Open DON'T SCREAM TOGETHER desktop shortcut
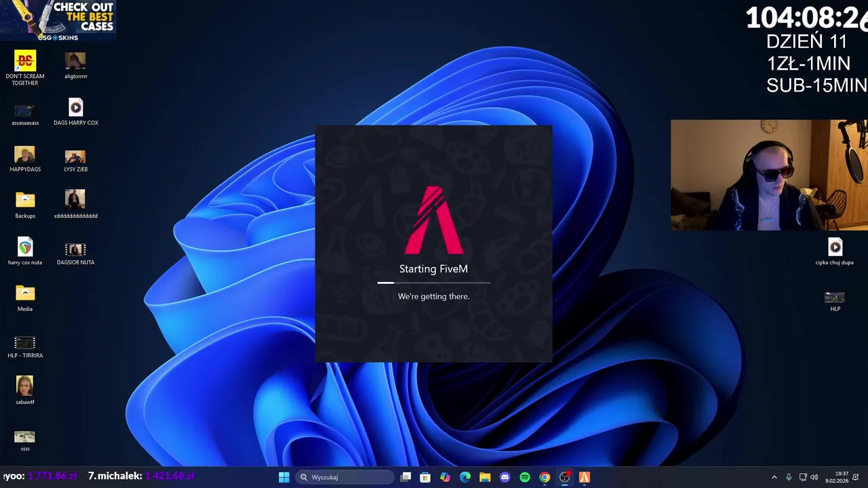The image size is (868, 488). coord(25,68)
